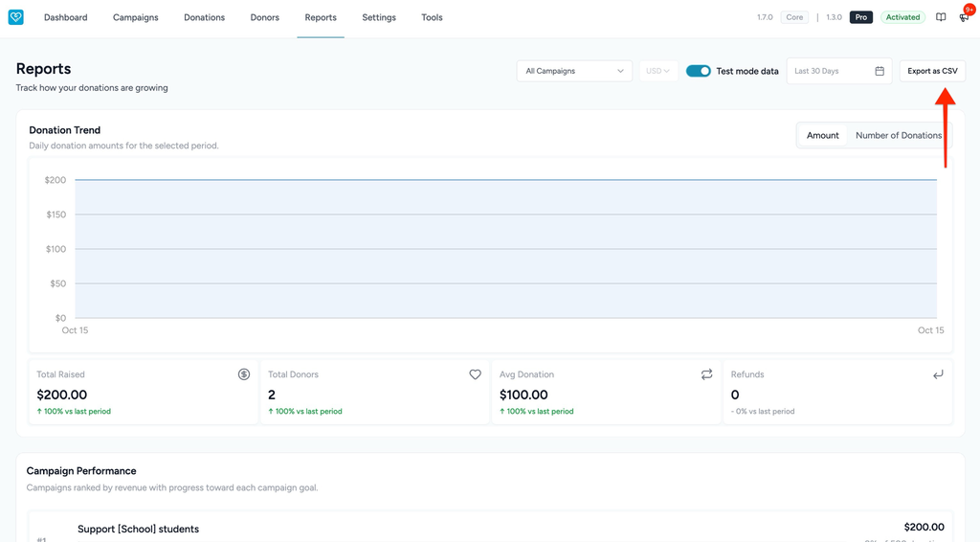
Task: Click the $200.00 Total Raised value
Action: [x=62, y=395]
